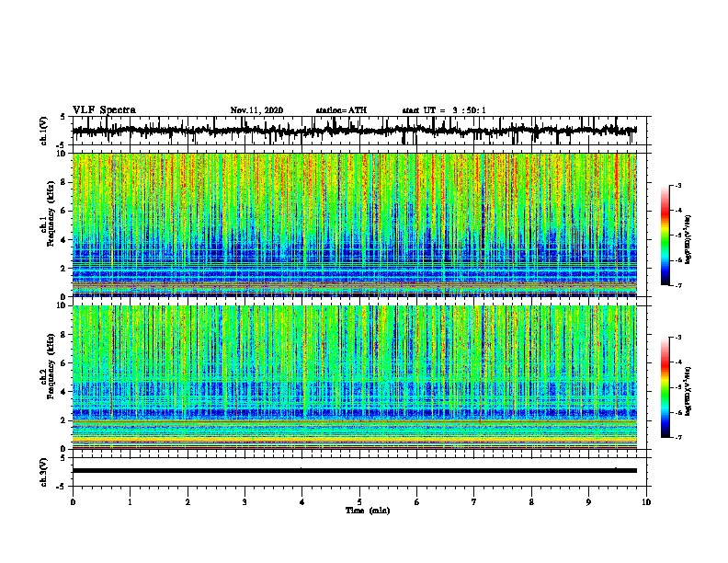Click time axis tick label '0'
The width and height of the screenshot is (728, 563).
click(73, 502)
